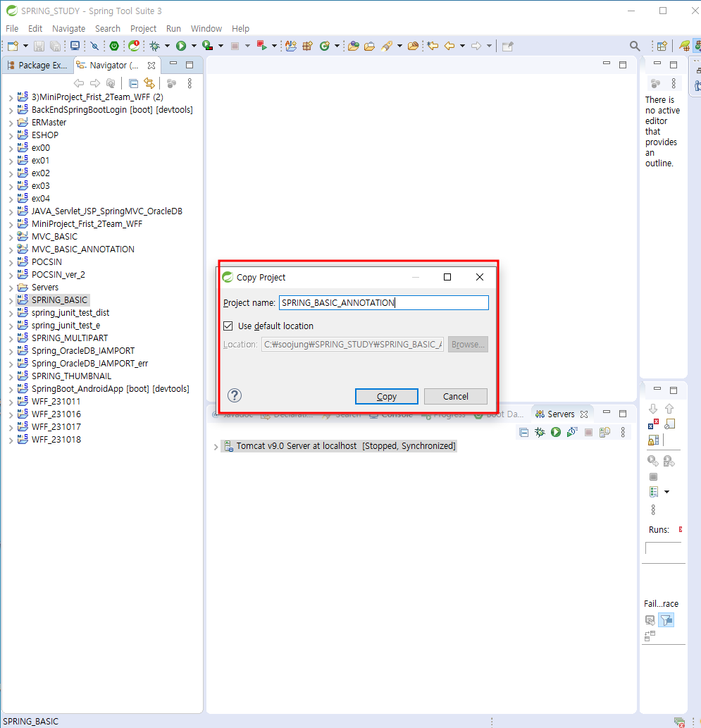
Task: Click the Open Type toolbar icon
Action: point(354,46)
